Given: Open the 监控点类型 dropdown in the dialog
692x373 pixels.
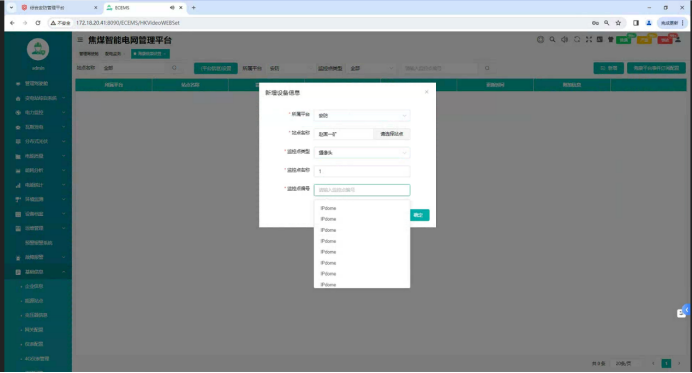Looking at the screenshot, I should [x=362, y=152].
